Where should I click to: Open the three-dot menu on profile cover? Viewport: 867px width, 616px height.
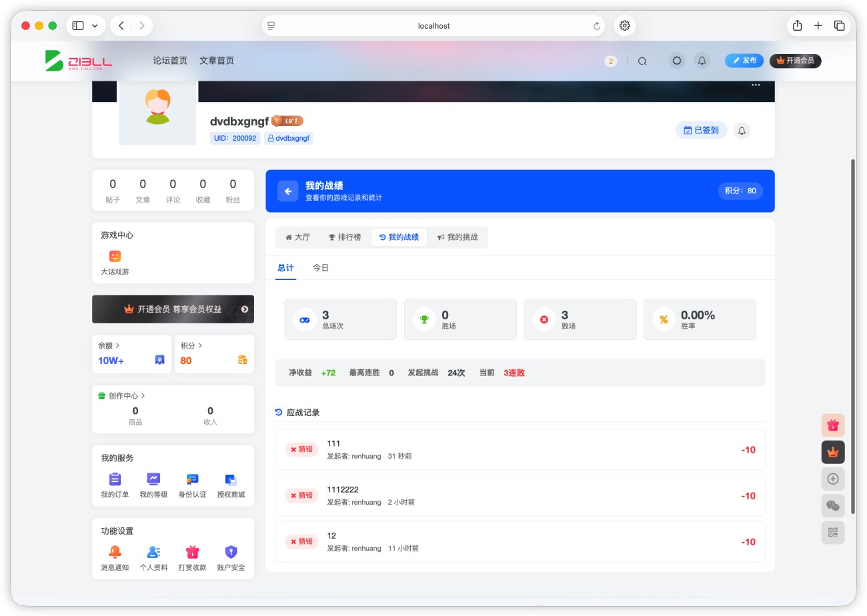[x=756, y=85]
